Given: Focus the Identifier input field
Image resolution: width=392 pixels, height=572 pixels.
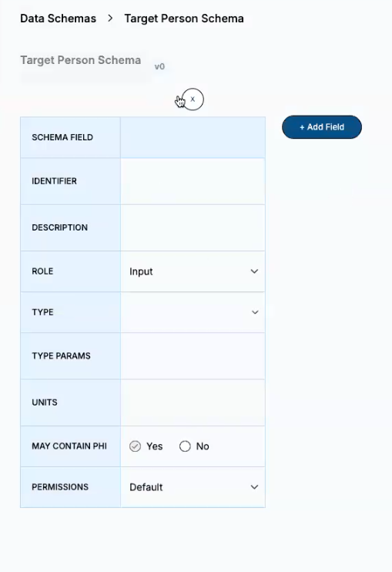Looking at the screenshot, I should pyautogui.click(x=193, y=181).
